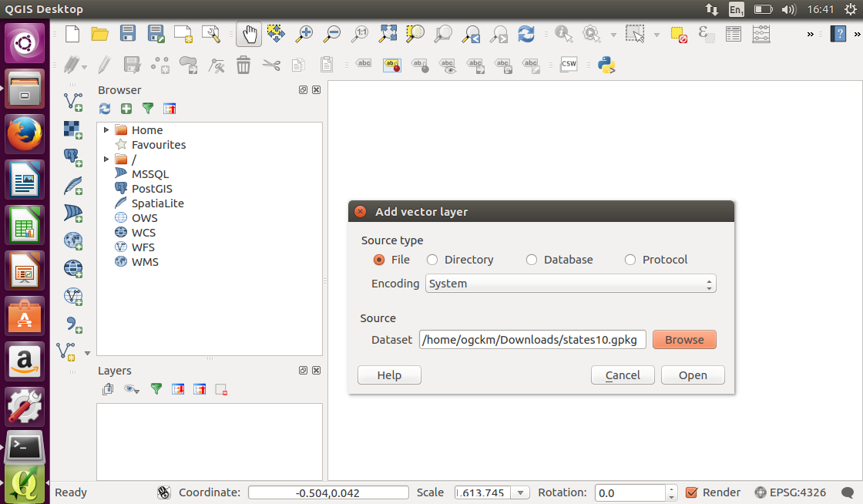Cut features with scissors icon
863x504 pixels.
coord(271,66)
